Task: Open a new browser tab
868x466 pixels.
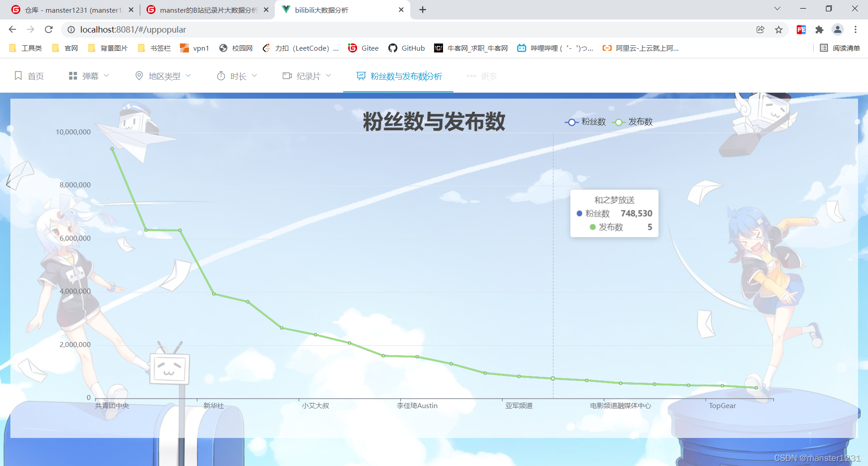Action: [x=423, y=10]
